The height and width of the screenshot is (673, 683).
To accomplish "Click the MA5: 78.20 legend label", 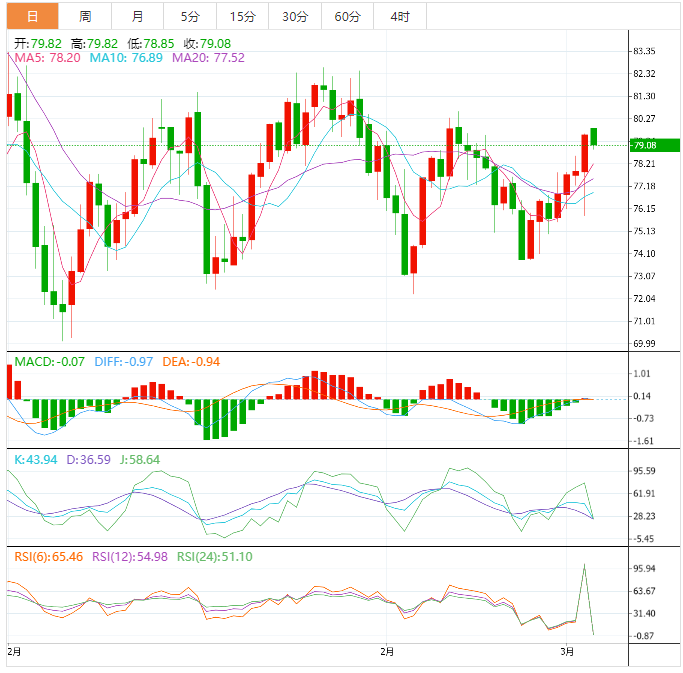I will point(47,57).
